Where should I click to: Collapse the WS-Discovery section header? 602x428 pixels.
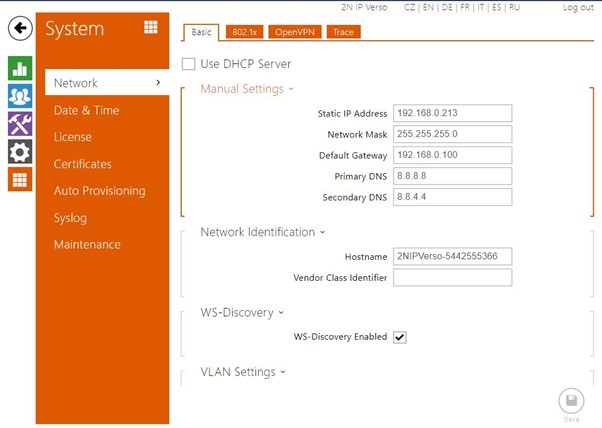pyautogui.click(x=242, y=312)
